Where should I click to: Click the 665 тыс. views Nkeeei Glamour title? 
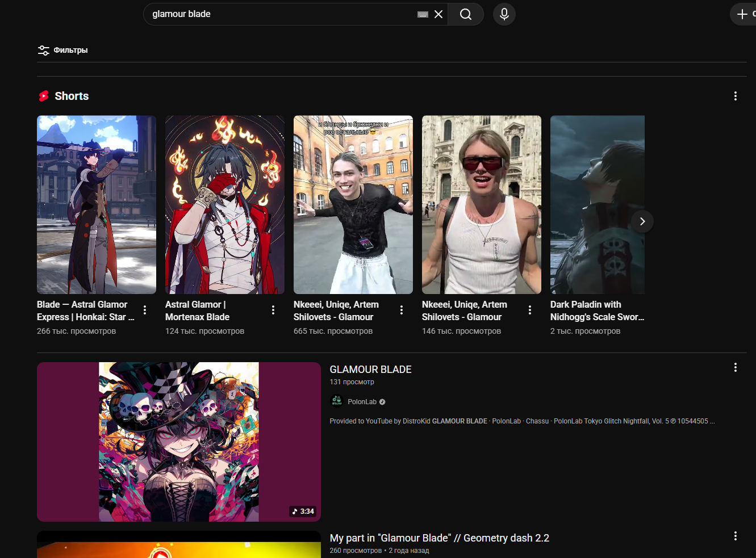tap(336, 311)
